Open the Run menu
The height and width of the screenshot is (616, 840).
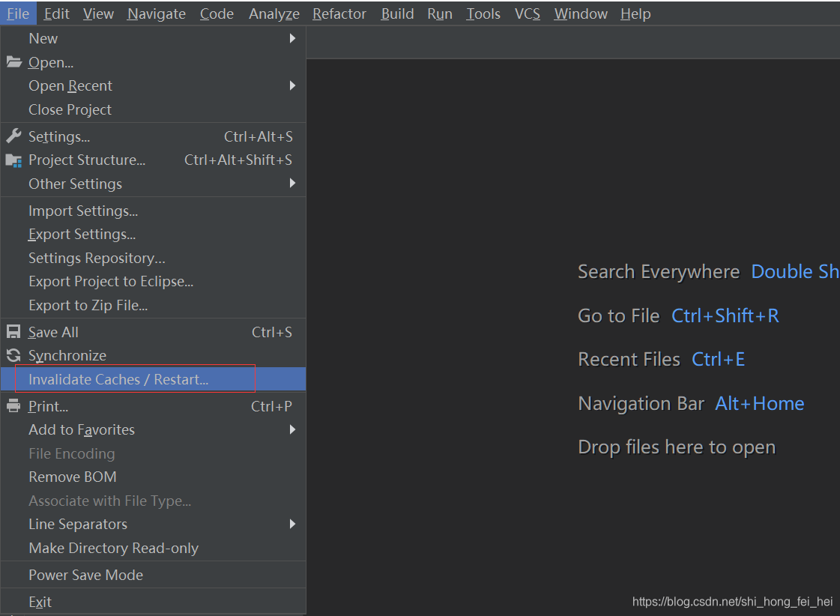tap(440, 13)
